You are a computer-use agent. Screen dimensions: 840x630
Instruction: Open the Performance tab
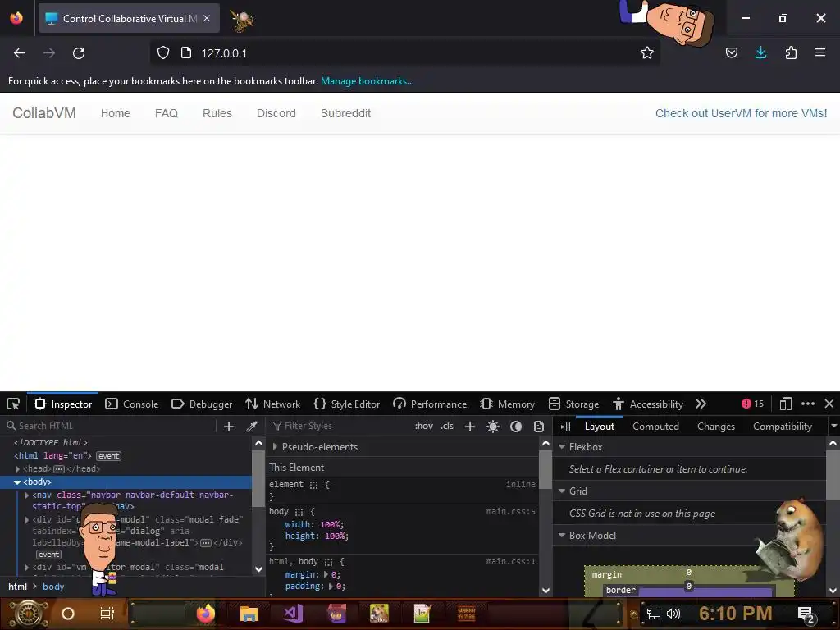[430, 404]
